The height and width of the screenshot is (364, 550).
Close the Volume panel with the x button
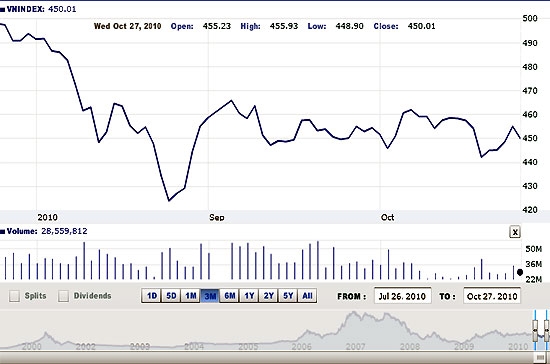tap(515, 232)
